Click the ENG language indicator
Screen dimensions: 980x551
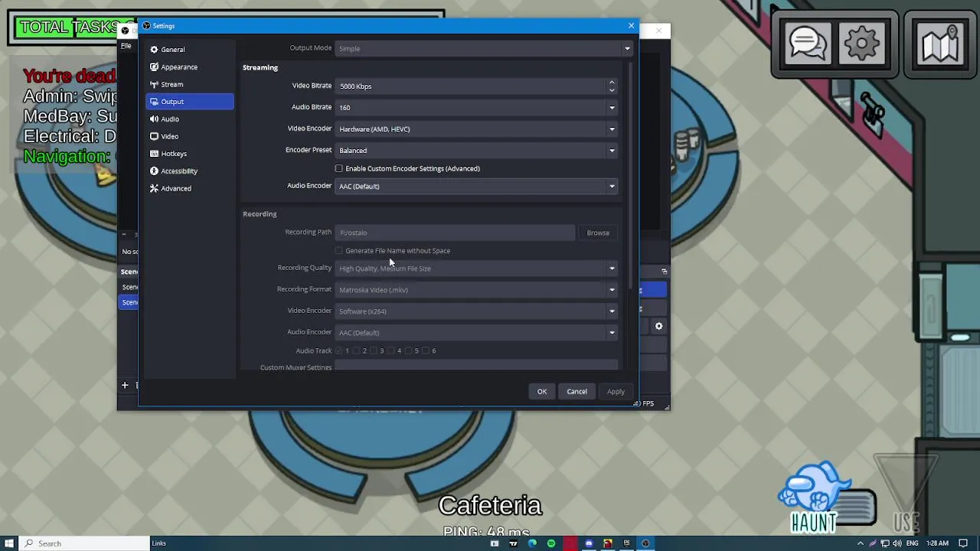pos(913,543)
